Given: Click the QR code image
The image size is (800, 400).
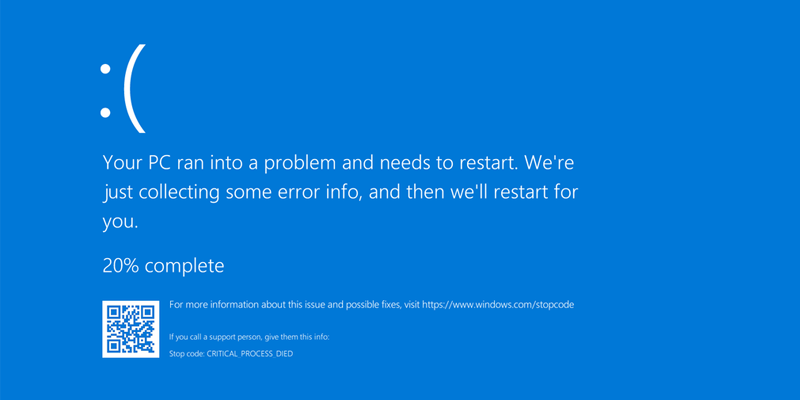Looking at the screenshot, I should point(131,329).
